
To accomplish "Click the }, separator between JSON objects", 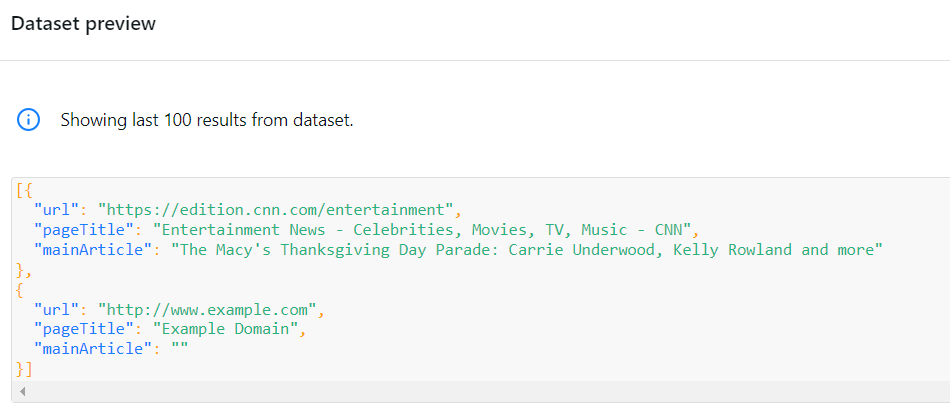I will (x=24, y=270).
